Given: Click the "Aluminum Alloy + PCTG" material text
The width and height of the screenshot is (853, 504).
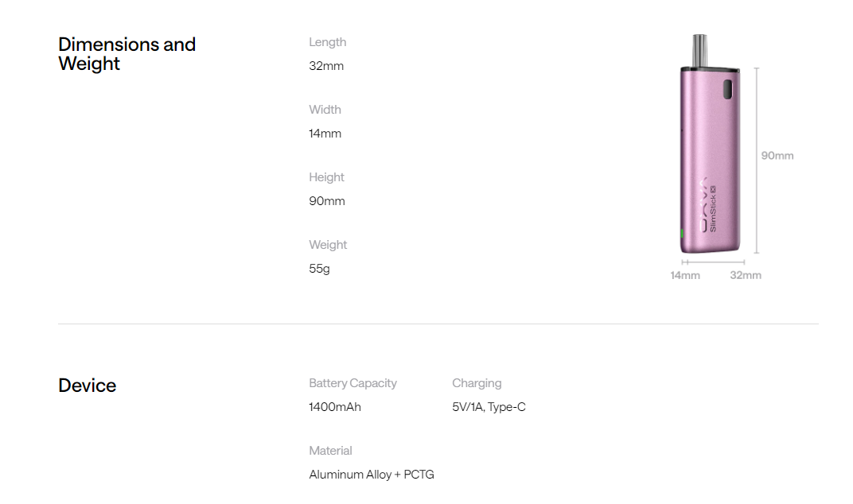Looking at the screenshot, I should click(x=372, y=475).
